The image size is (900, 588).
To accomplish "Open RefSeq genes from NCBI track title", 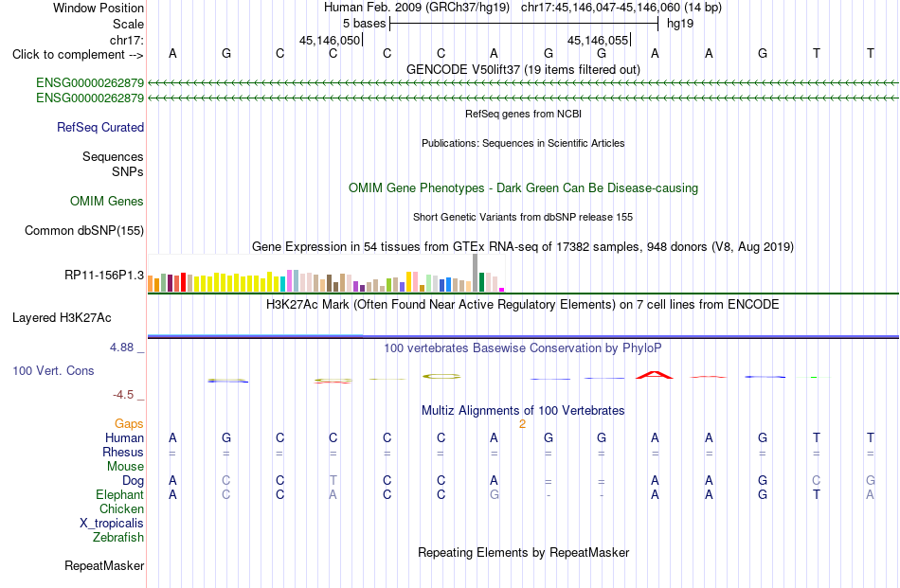I will 523,114.
